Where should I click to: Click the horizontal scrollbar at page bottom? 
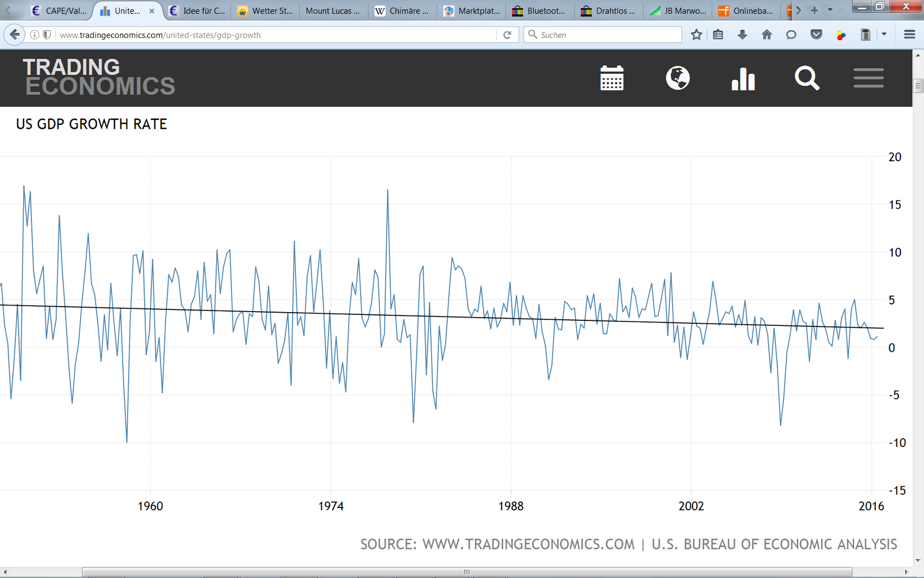(x=467, y=572)
